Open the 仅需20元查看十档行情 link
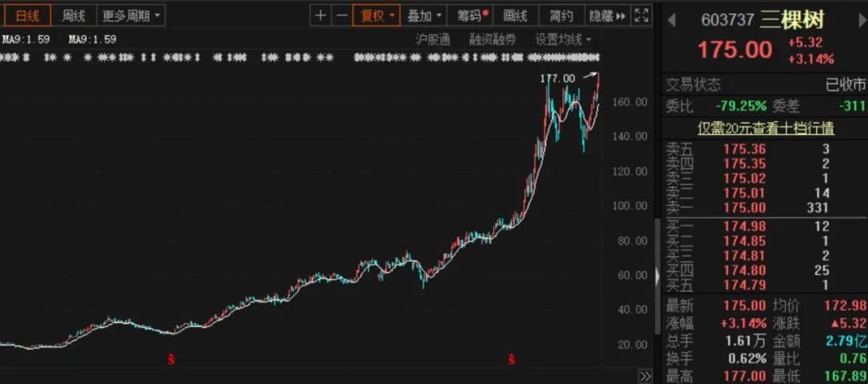This screenshot has height=384, width=868. 766,129
